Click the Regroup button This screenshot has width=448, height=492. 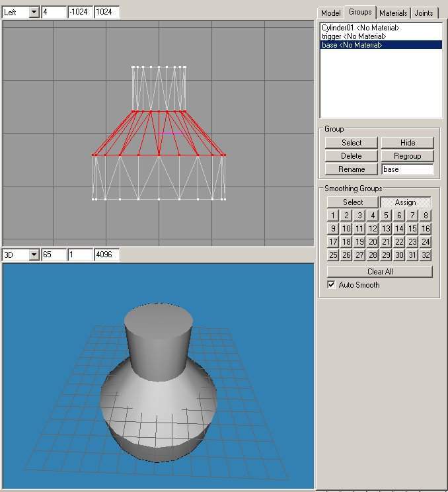point(408,156)
